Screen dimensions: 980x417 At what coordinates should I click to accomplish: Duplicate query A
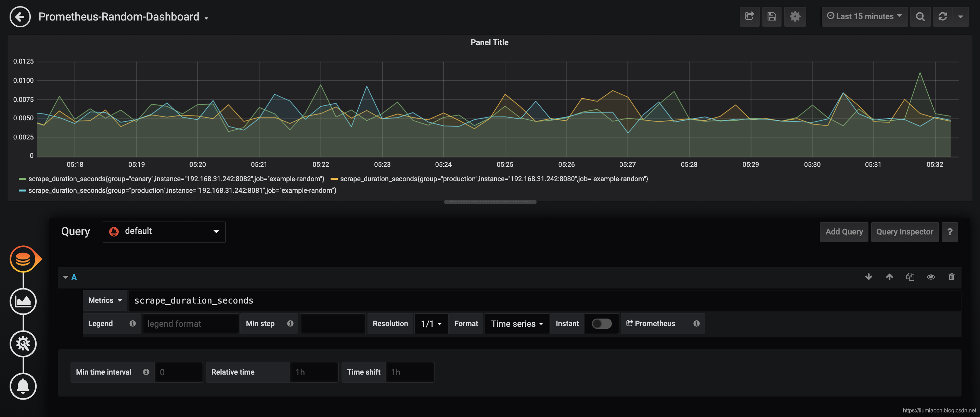[910, 277]
